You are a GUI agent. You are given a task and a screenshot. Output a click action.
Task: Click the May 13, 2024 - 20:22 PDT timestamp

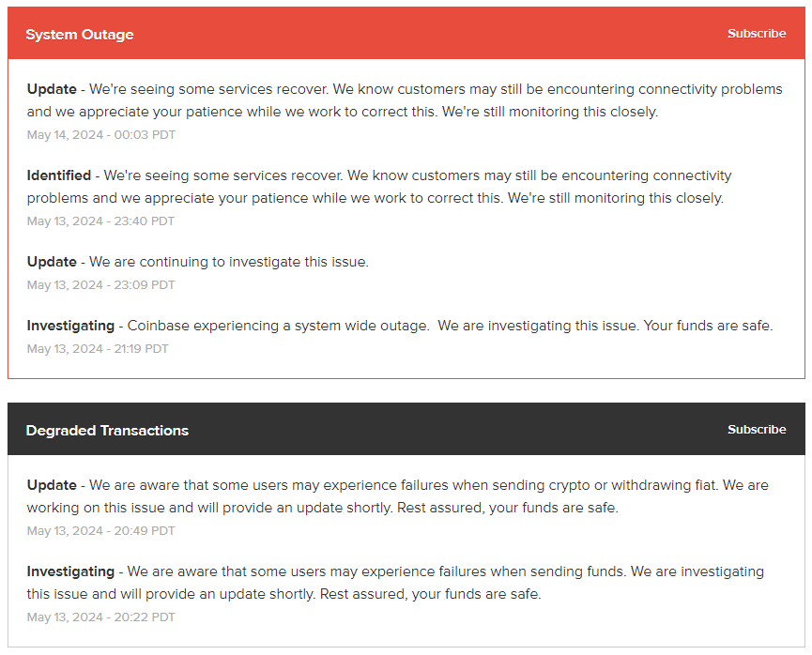(101, 617)
